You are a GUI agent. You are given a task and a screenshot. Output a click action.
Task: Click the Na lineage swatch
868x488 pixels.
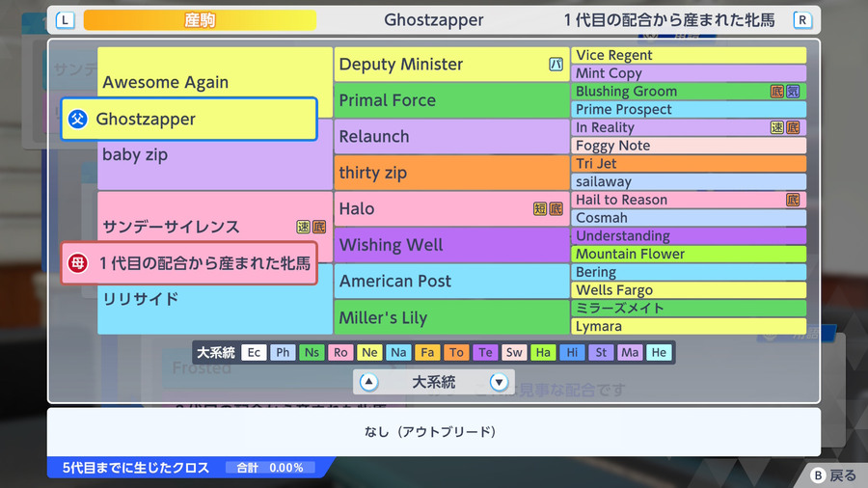point(398,352)
